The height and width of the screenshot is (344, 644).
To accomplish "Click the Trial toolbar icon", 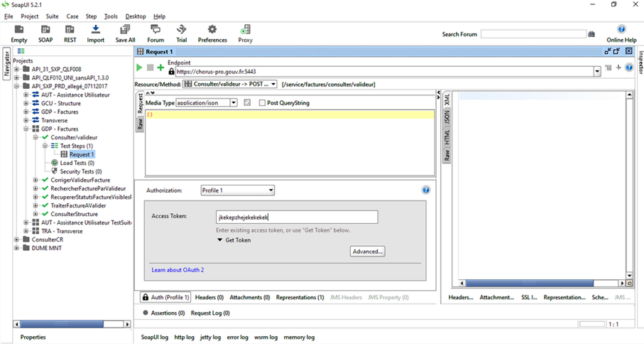I will (x=181, y=34).
